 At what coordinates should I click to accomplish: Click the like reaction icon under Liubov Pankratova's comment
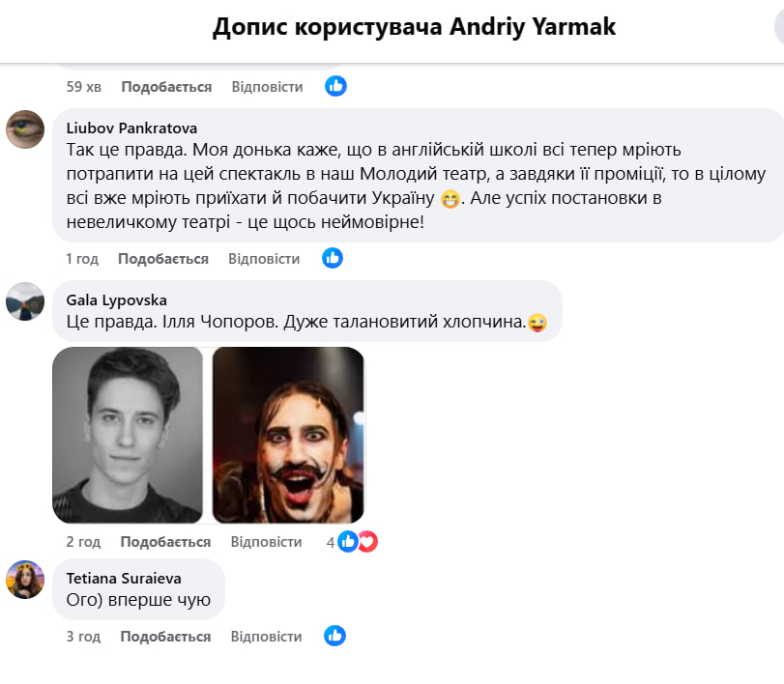[x=333, y=258]
